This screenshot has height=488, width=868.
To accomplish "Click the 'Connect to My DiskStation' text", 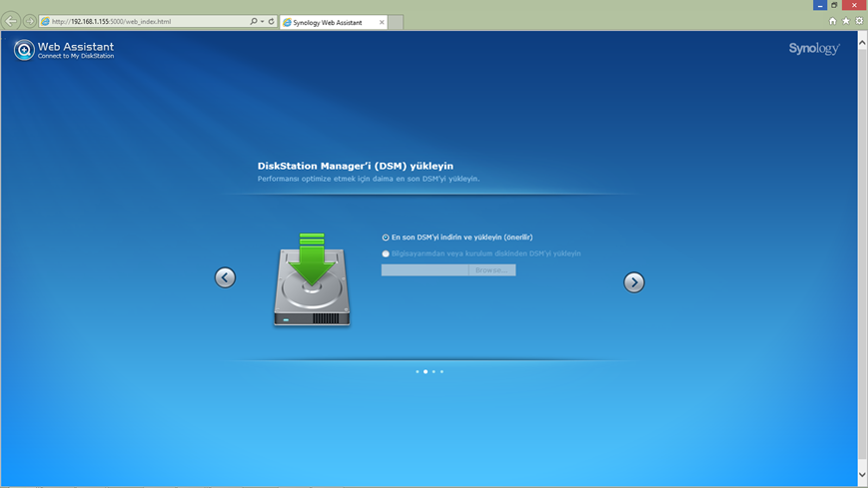I will tap(76, 56).
